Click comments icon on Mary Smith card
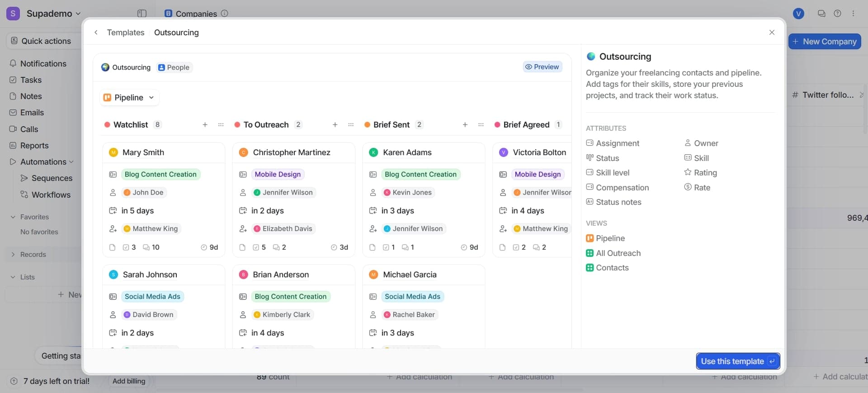This screenshot has height=393, width=868. click(x=146, y=247)
